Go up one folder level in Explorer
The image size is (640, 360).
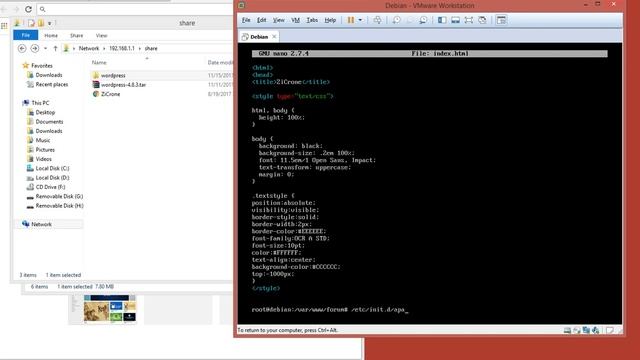tap(56, 49)
